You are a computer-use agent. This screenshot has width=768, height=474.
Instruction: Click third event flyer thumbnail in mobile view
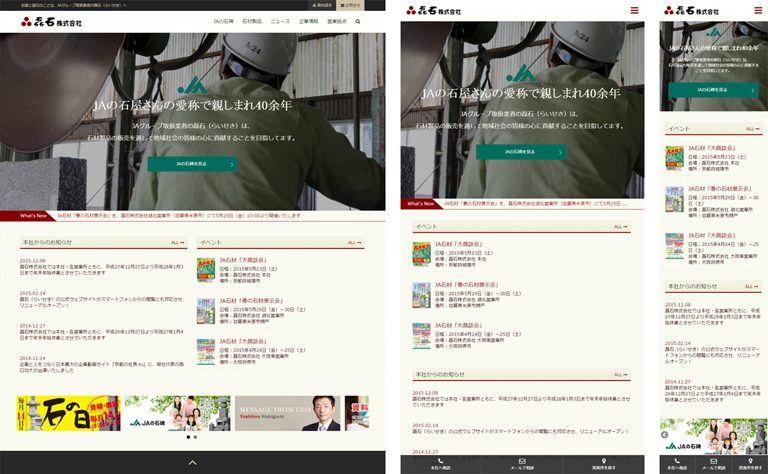(x=674, y=246)
